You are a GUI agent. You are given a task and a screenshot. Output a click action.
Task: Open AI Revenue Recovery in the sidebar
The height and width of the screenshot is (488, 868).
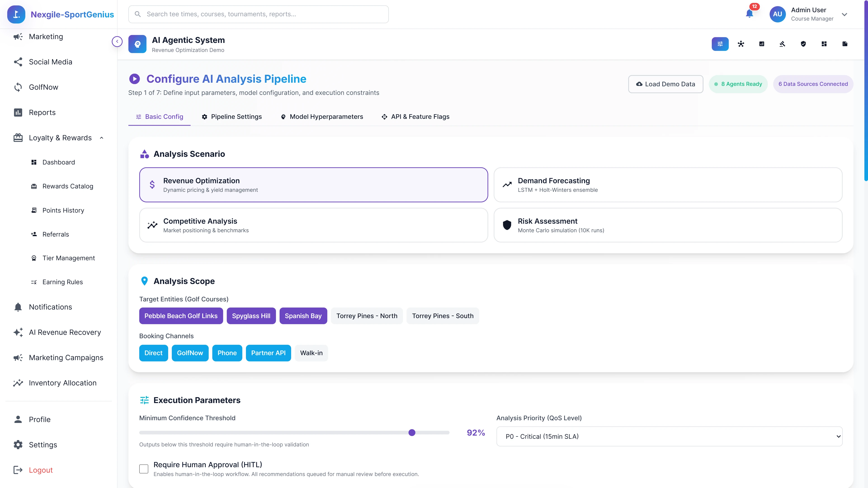click(x=64, y=332)
